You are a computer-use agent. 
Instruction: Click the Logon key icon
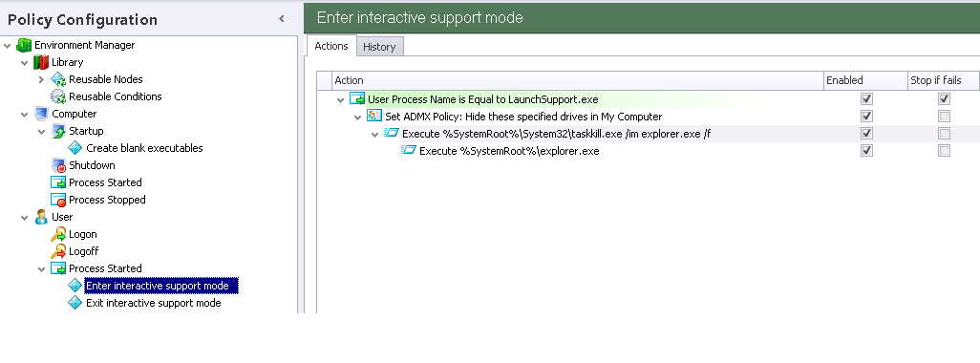(x=58, y=234)
